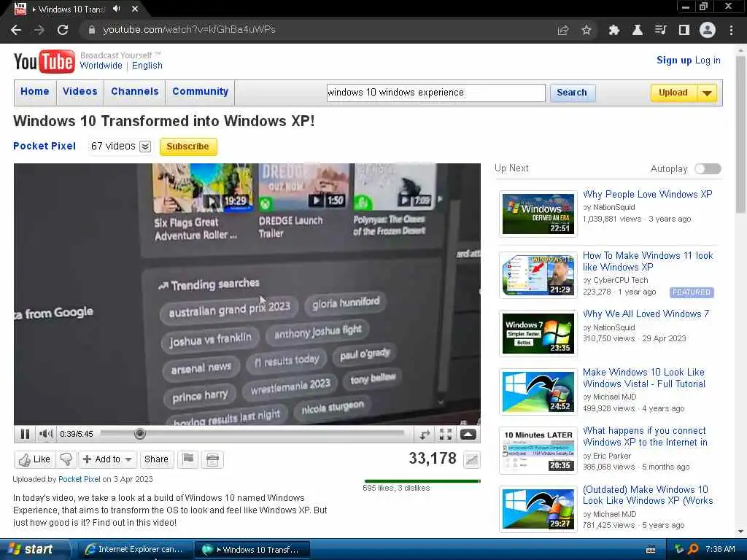Open Make Windows 10 Look Like Vista video
This screenshot has height=560, width=747.
pos(643,378)
